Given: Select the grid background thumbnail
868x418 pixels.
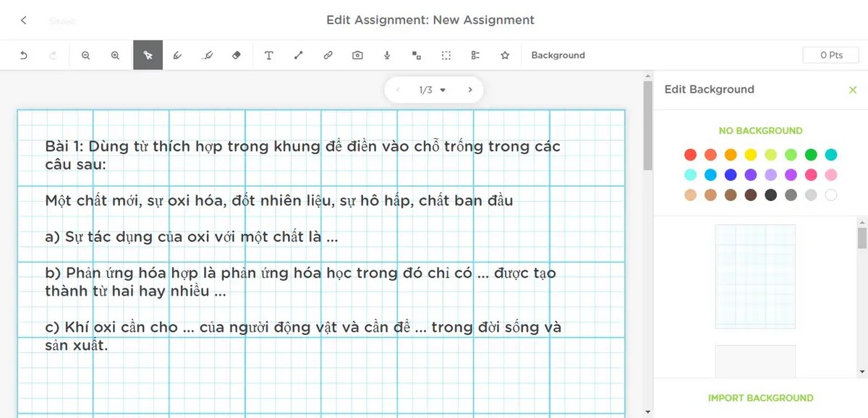Looking at the screenshot, I should (755, 277).
